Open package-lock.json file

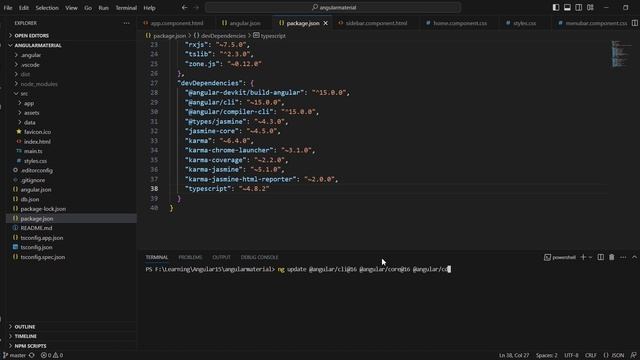point(43,209)
